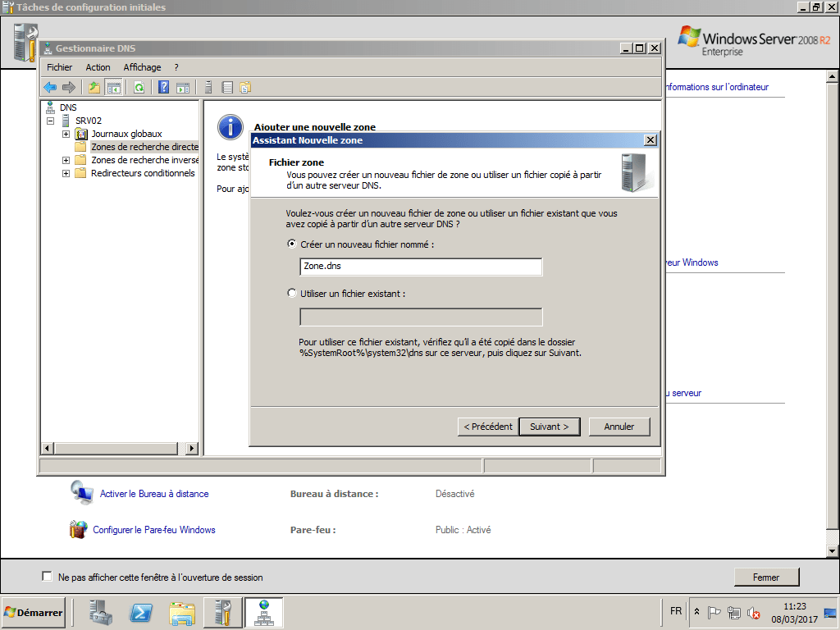This screenshot has width=840, height=630.
Task: Select 'Utiliser un fichier existant' option
Action: [292, 293]
